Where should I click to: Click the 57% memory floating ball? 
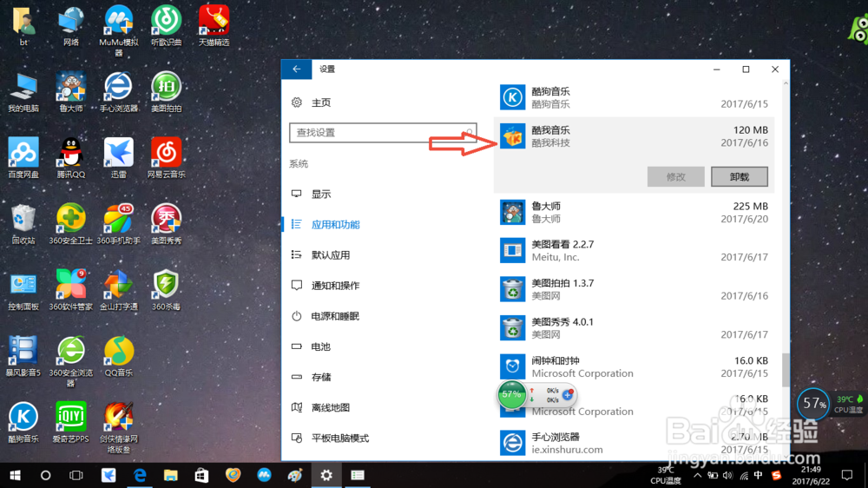pos(511,395)
